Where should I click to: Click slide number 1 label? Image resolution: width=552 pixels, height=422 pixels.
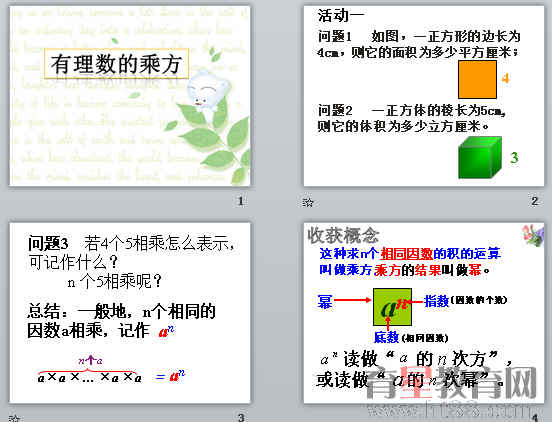pyautogui.click(x=241, y=201)
